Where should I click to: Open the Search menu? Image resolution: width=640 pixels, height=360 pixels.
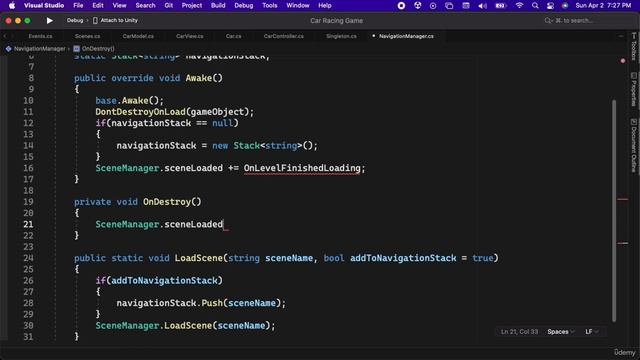[x=145, y=5]
